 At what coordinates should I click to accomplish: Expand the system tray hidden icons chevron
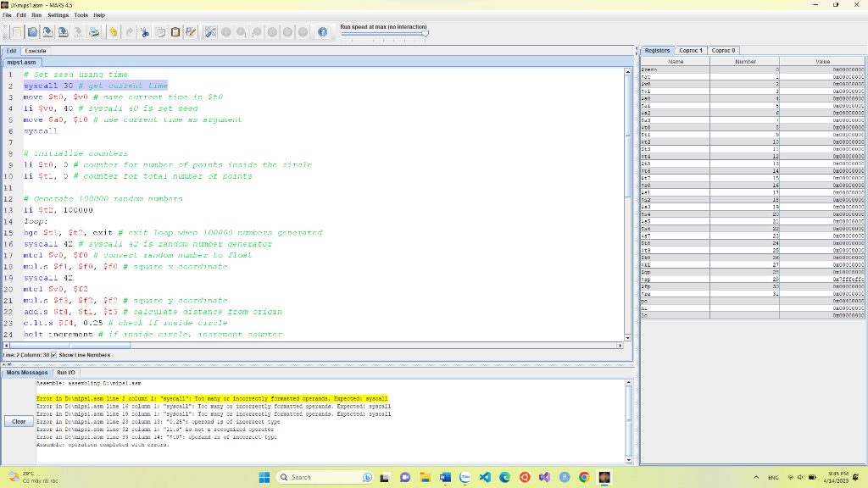coord(756,477)
